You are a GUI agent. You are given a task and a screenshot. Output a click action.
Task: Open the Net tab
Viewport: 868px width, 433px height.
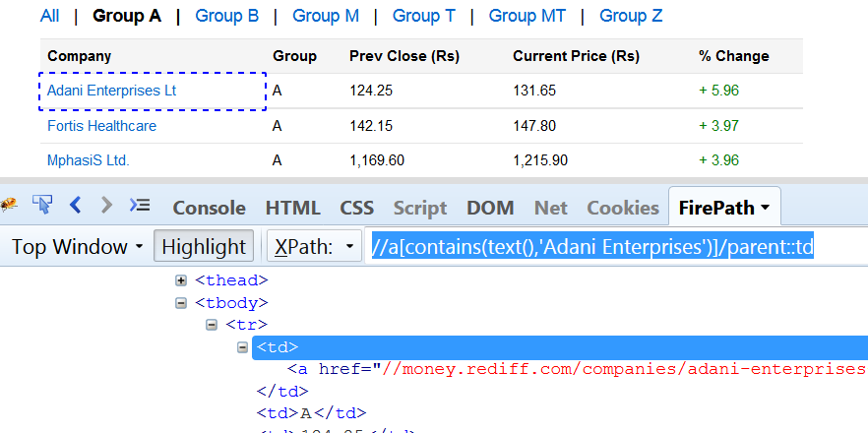(551, 209)
